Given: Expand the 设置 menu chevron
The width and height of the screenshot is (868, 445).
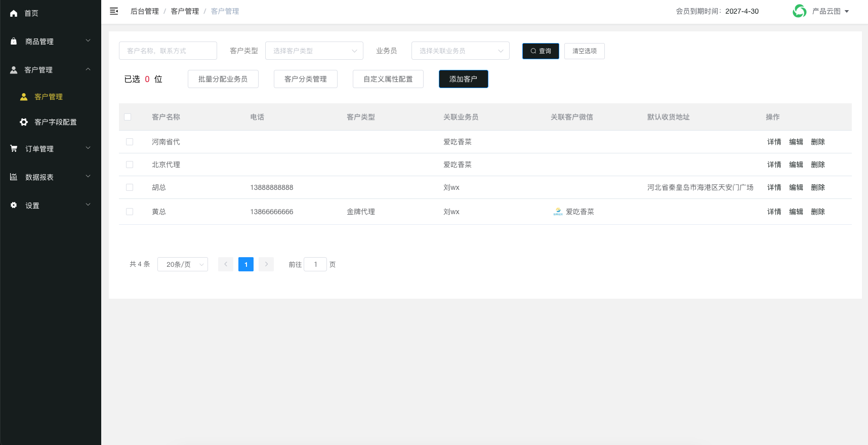Looking at the screenshot, I should point(88,205).
